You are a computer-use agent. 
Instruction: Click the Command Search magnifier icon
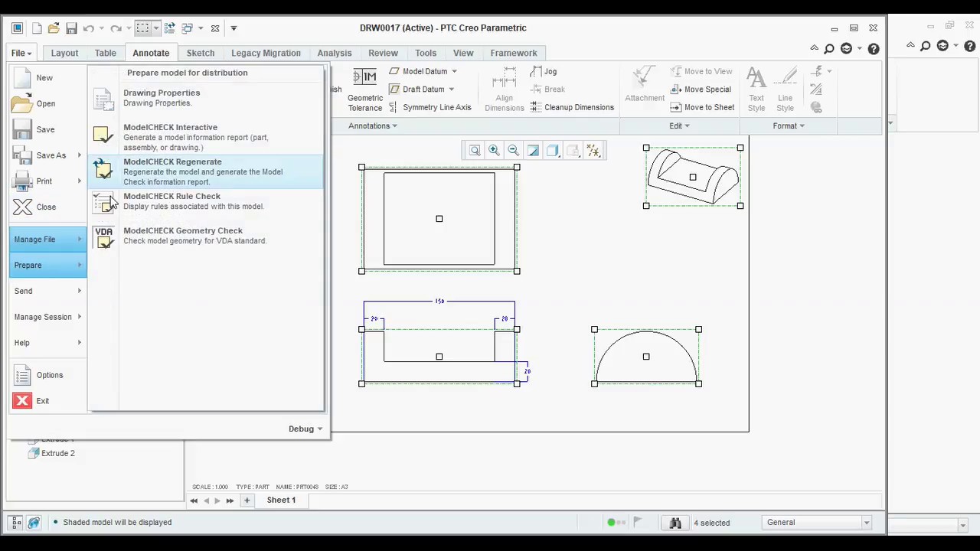(829, 48)
